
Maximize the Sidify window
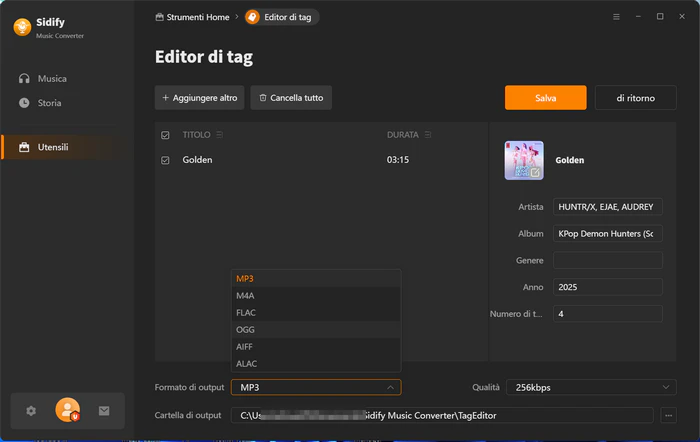(660, 17)
